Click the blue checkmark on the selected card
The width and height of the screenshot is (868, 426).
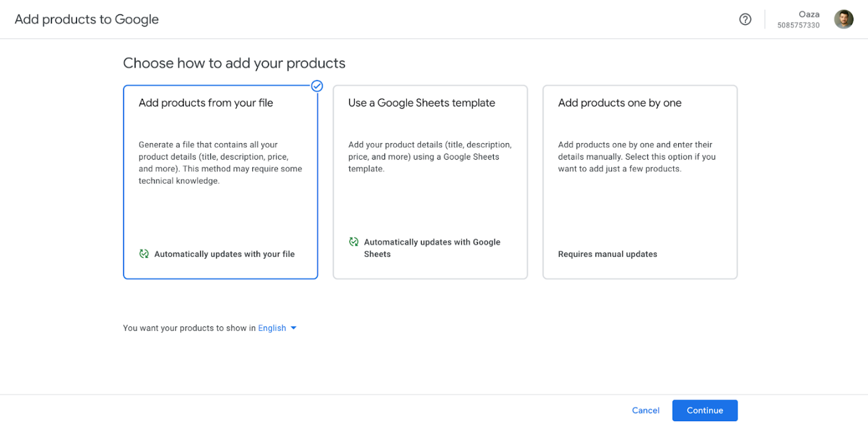pos(317,86)
